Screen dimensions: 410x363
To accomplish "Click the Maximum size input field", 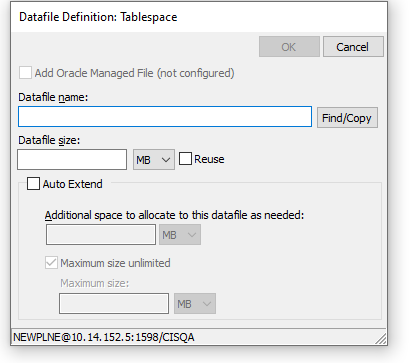I will click(114, 303).
